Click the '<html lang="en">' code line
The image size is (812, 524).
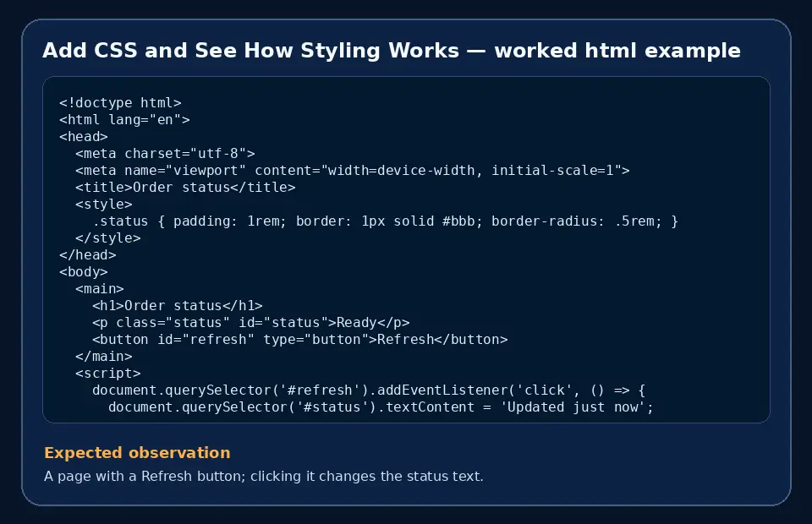click(x=124, y=120)
